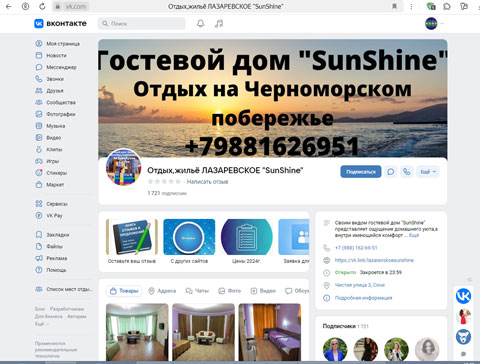Click address Чистая улица 3, Сочи
The width and height of the screenshot is (480, 364).
360,285
